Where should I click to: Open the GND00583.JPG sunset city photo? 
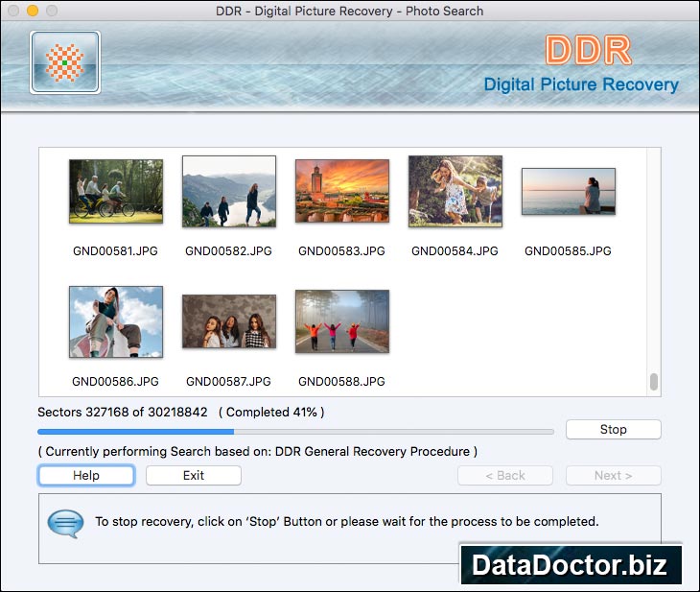pos(342,192)
